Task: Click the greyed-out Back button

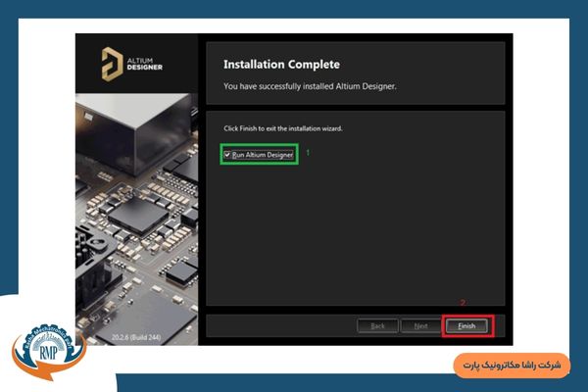Action: (x=378, y=325)
